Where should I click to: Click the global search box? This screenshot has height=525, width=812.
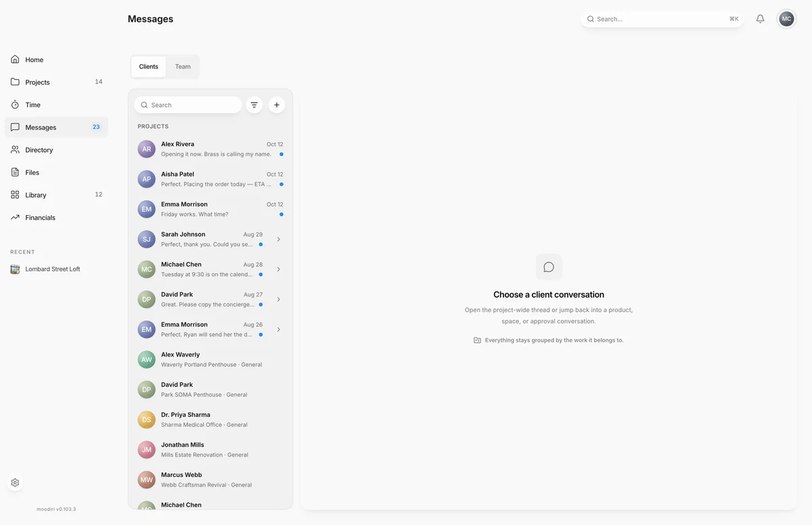tap(662, 19)
